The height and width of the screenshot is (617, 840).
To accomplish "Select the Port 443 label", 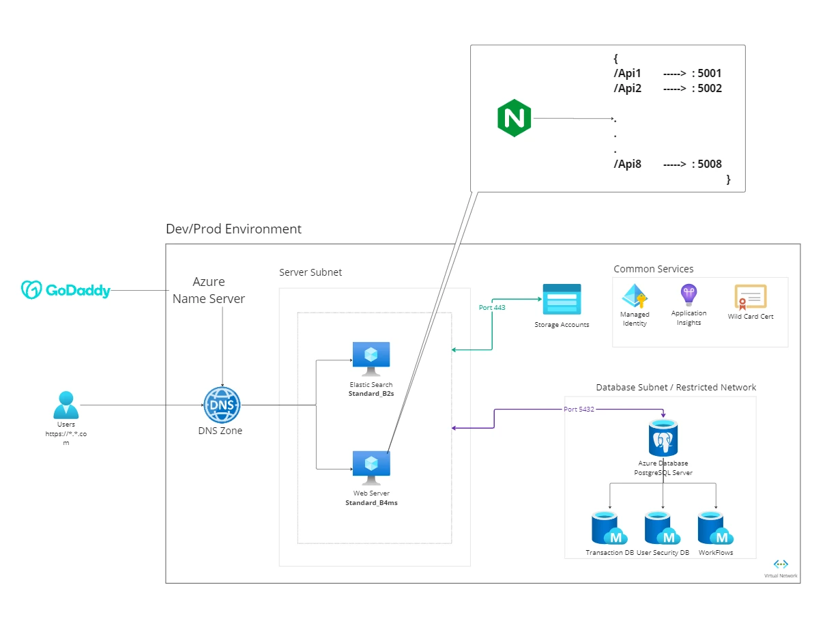I will 492,308.
